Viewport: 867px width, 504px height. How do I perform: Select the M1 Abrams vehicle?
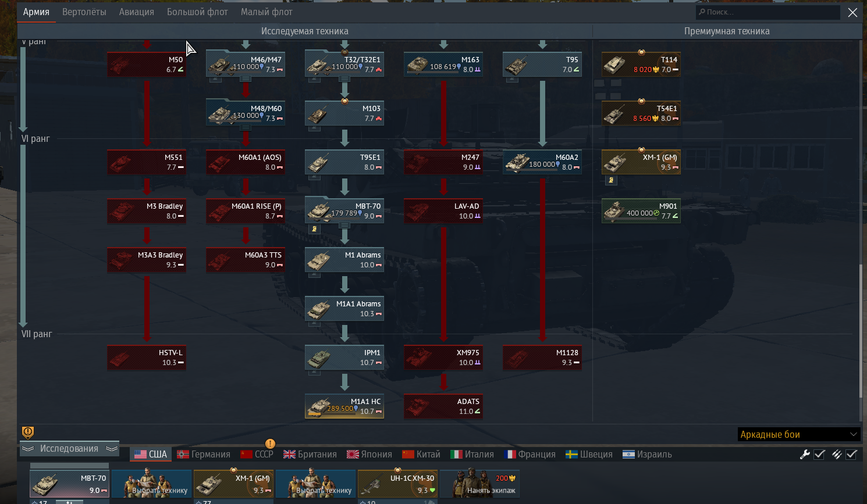click(344, 259)
